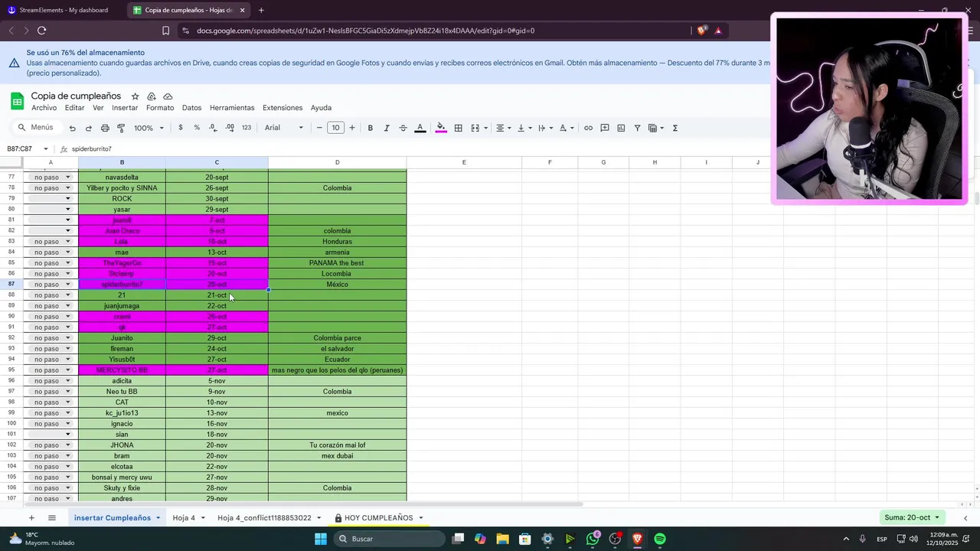This screenshot has width=980, height=551.
Task: Expand the name box B87:C87 dropdown
Action: (x=46, y=149)
